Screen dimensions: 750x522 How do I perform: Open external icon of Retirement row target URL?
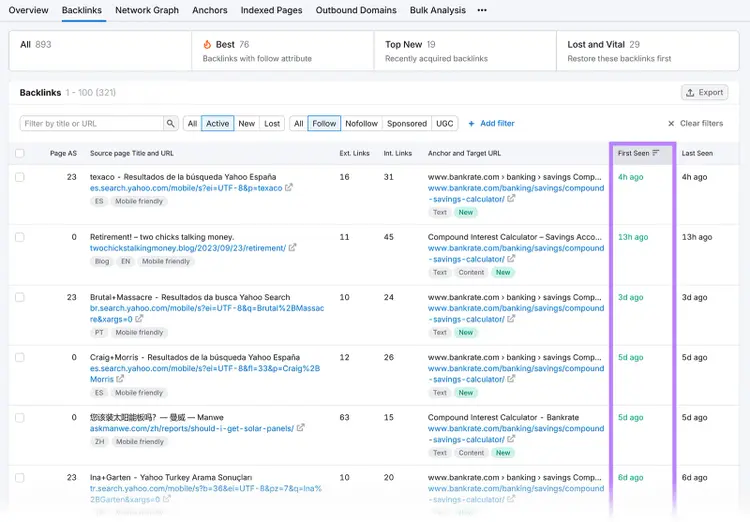[x=511, y=259]
